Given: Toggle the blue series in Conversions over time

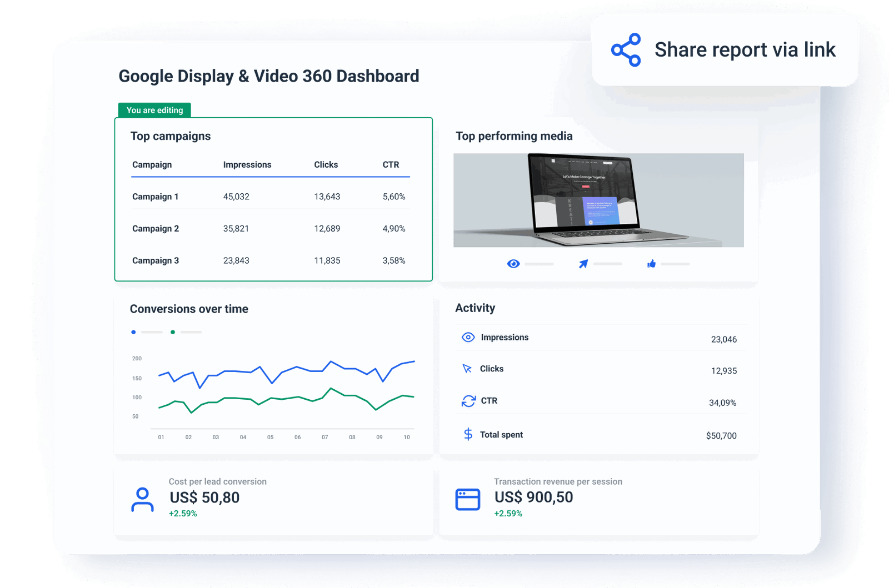Looking at the screenshot, I should point(133,332).
